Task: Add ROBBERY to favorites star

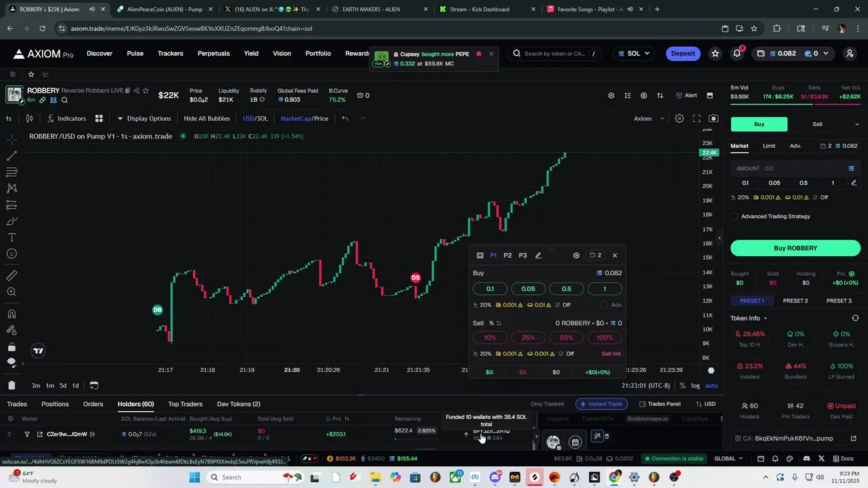Action: coord(145,91)
